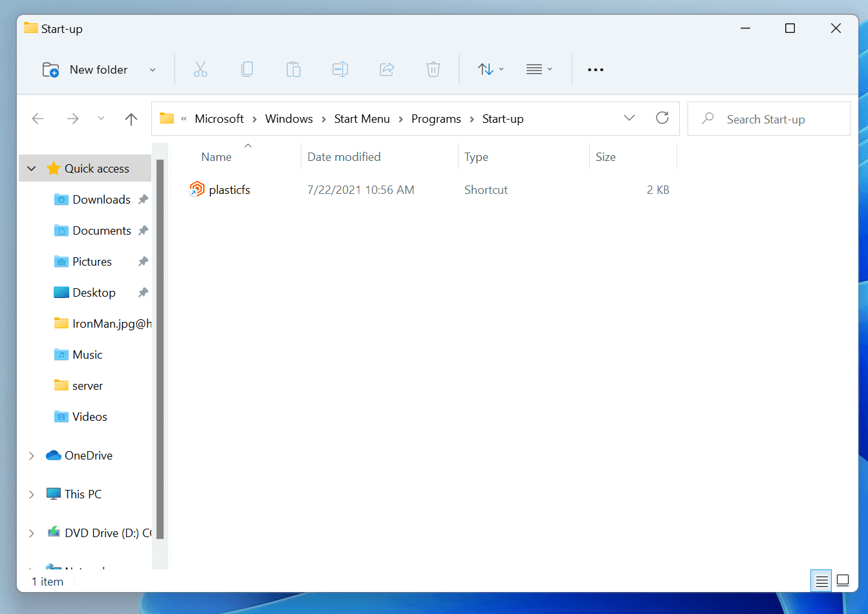The width and height of the screenshot is (868, 614).
Task: Click the Desktop pin icon
Action: coord(144,293)
